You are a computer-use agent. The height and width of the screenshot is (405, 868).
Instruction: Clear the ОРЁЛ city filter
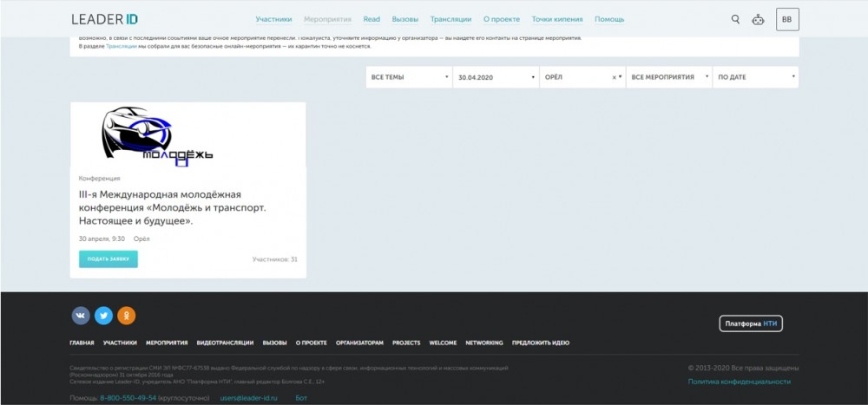[615, 77]
